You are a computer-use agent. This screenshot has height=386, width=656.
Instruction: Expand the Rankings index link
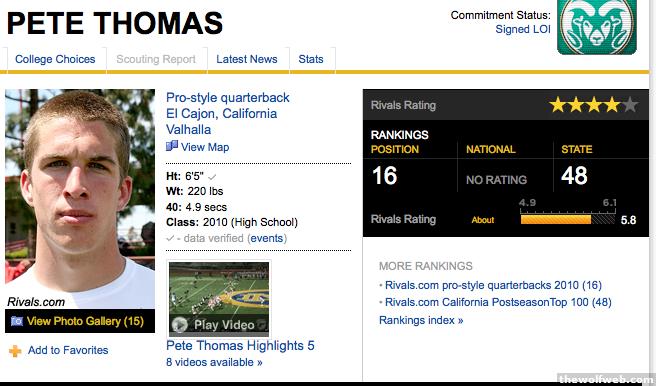pyautogui.click(x=421, y=320)
